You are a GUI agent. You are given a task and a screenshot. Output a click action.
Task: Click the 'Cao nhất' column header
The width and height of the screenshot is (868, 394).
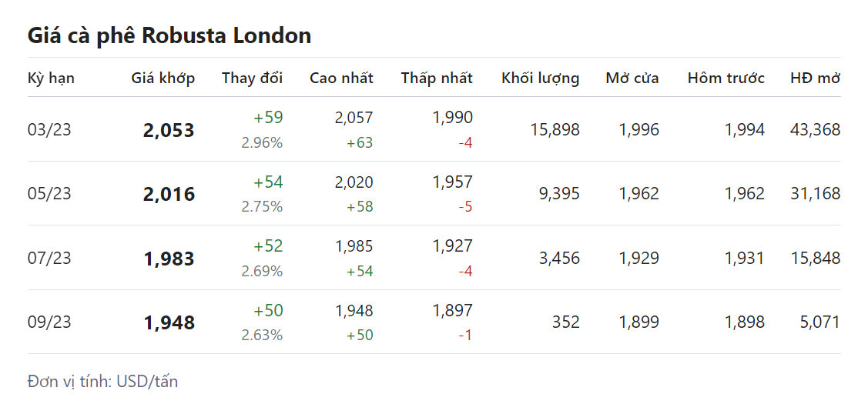341,78
